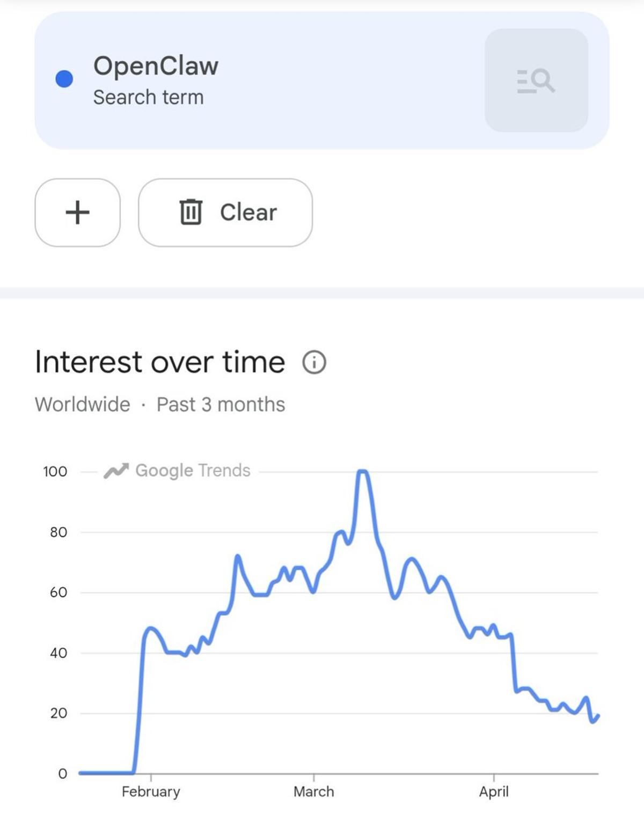The width and height of the screenshot is (644, 814).
Task: Click the trend line's final point in April
Action: [598, 716]
